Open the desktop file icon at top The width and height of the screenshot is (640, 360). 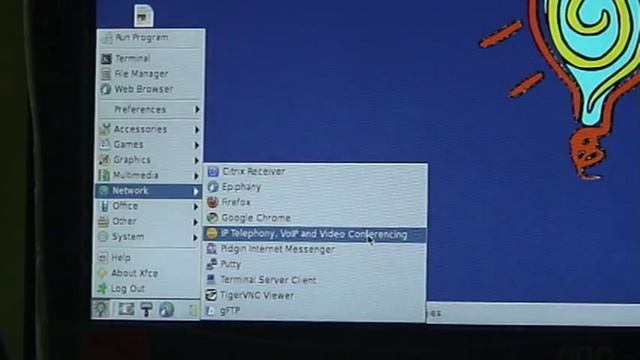[143, 16]
